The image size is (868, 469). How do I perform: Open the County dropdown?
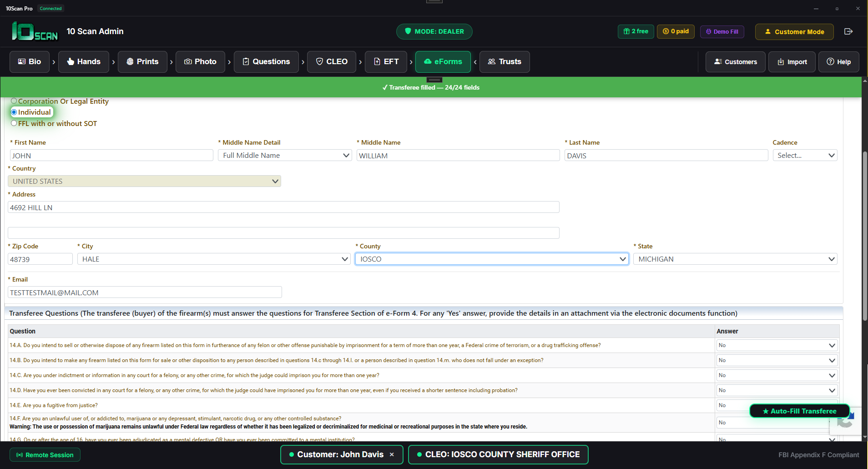pyautogui.click(x=492, y=259)
